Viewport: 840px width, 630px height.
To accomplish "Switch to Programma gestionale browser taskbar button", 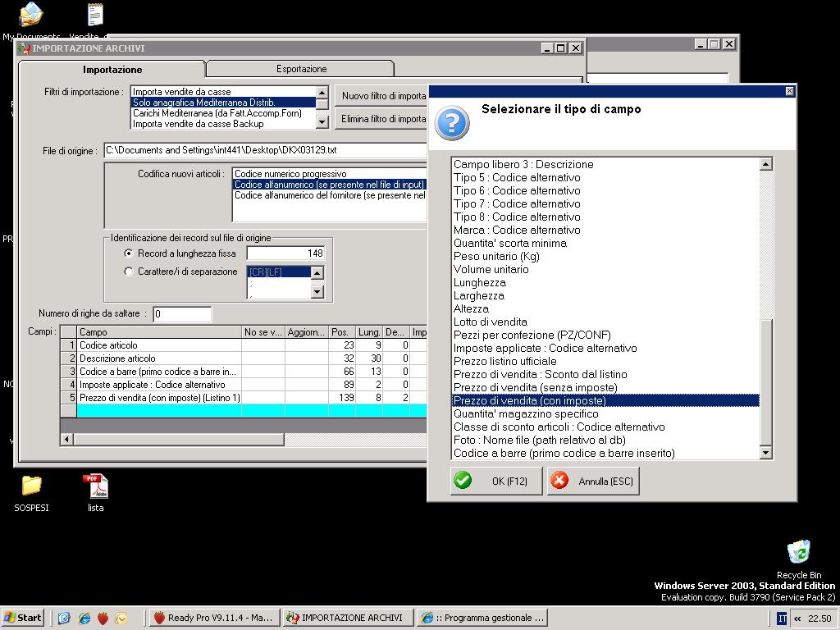I will point(482,619).
